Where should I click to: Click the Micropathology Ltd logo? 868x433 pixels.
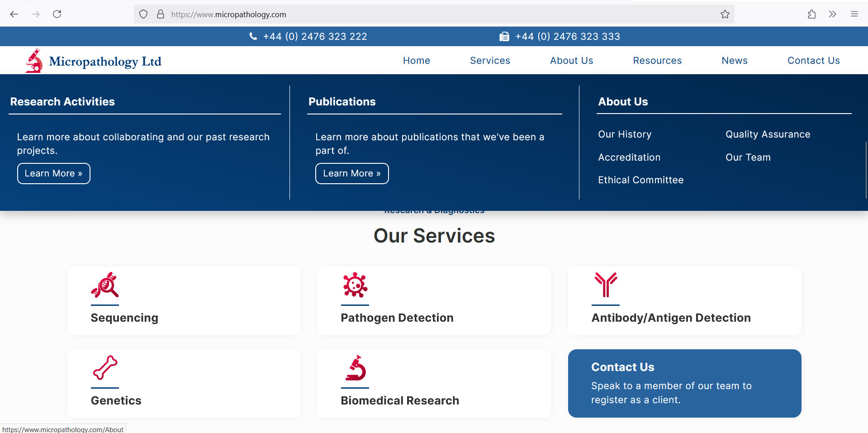click(x=94, y=61)
